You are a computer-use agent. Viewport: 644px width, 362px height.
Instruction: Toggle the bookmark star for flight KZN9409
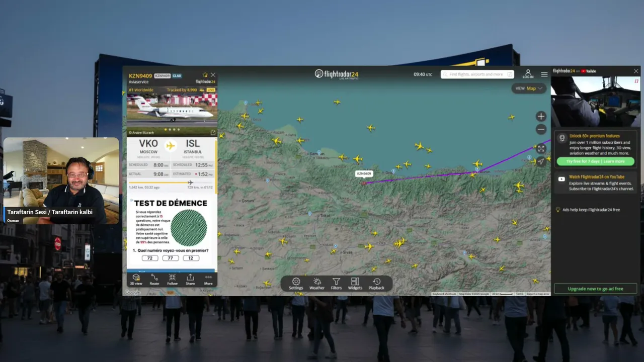[205, 75]
